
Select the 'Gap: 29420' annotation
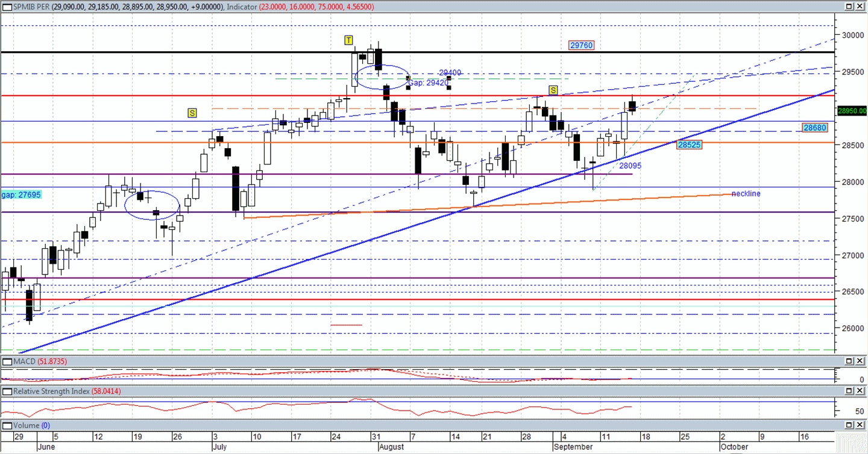427,83
